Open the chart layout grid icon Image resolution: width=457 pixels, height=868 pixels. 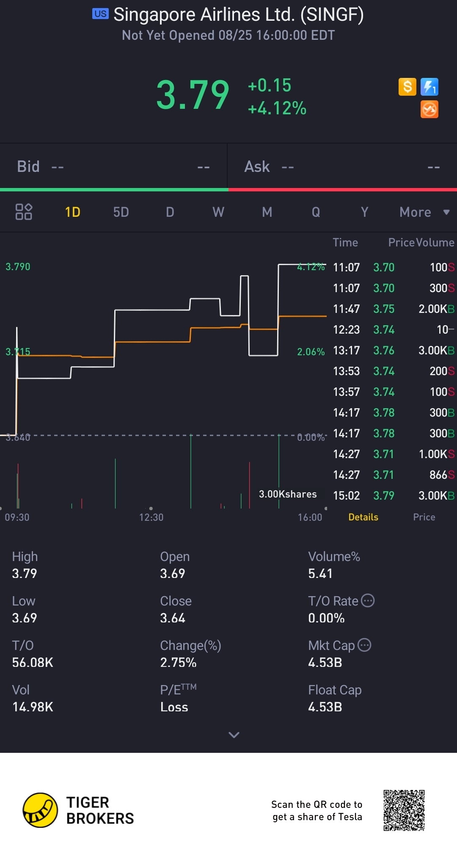pos(24,212)
